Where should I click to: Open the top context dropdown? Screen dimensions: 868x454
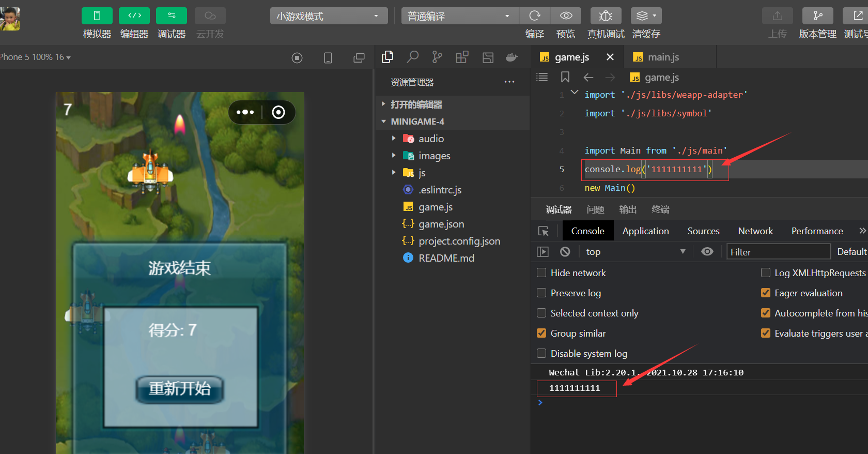(636, 252)
